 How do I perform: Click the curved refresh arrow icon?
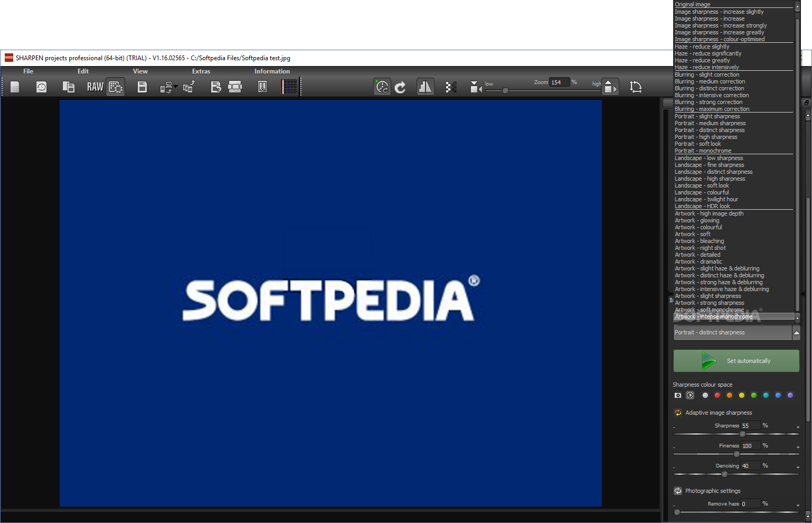point(400,87)
